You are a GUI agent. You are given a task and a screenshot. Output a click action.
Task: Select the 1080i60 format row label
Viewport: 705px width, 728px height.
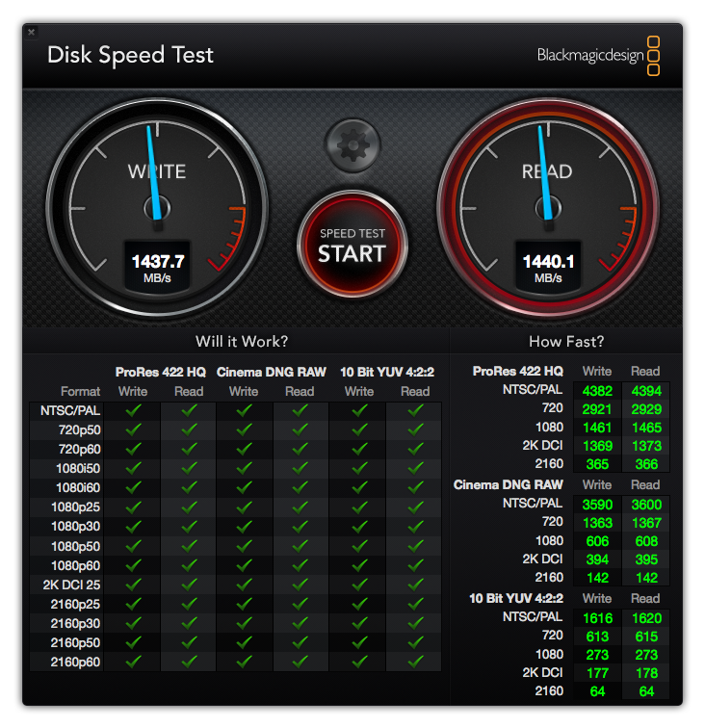(x=78, y=488)
